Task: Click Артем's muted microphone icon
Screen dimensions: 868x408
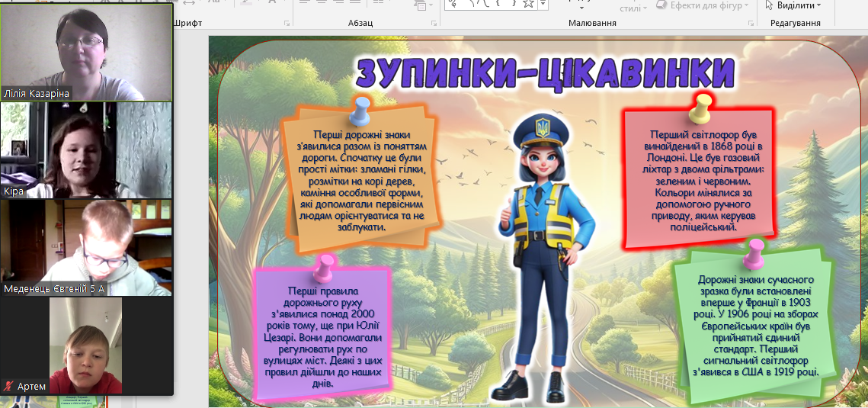Action: [x=8, y=386]
